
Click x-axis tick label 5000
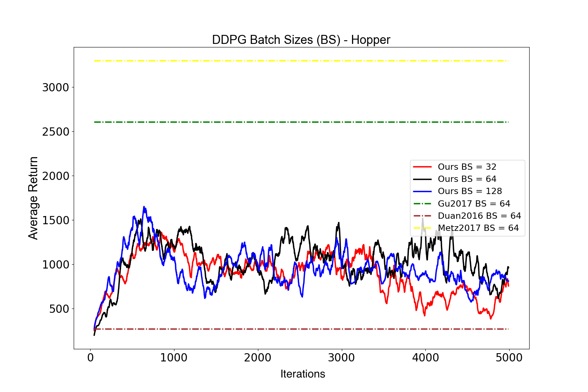[509, 358]
